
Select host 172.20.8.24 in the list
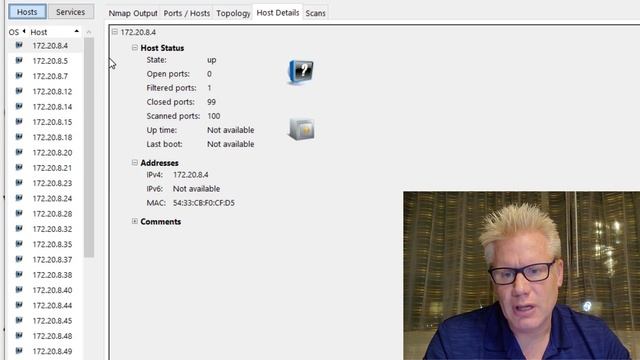[52, 198]
